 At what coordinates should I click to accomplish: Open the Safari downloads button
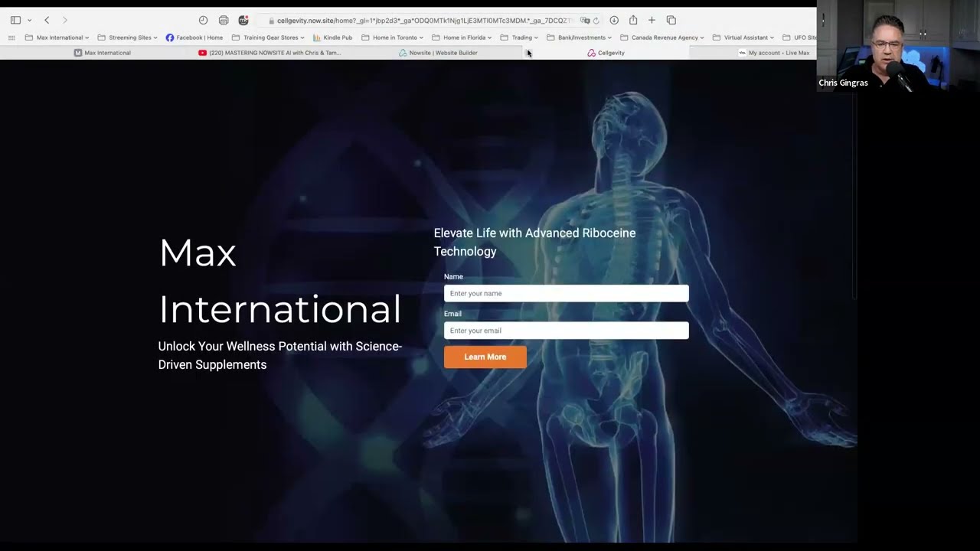[614, 20]
